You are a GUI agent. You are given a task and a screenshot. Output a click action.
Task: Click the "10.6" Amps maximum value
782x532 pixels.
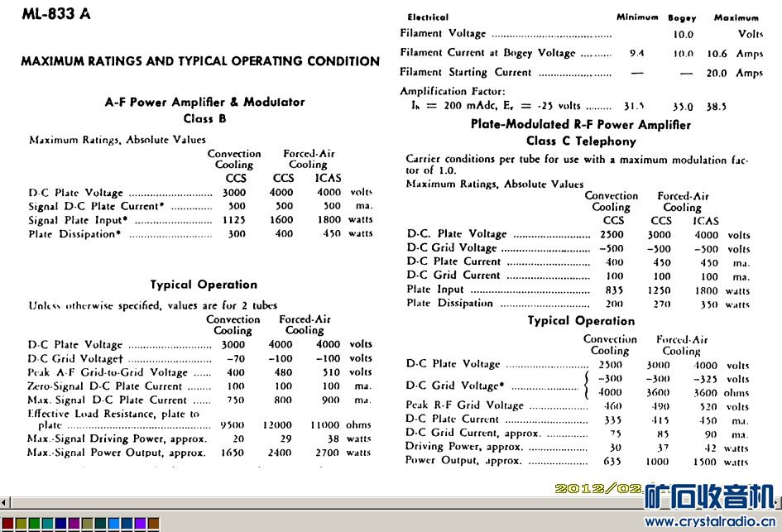717,54
